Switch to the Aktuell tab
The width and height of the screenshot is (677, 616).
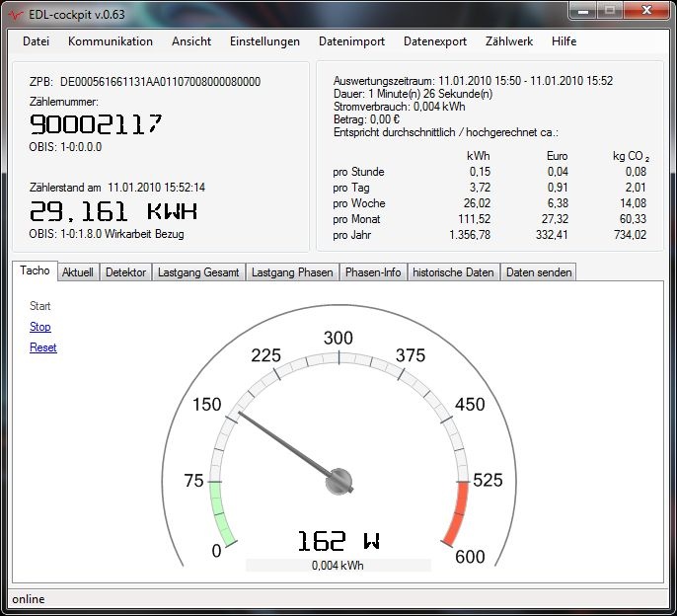coord(77,272)
